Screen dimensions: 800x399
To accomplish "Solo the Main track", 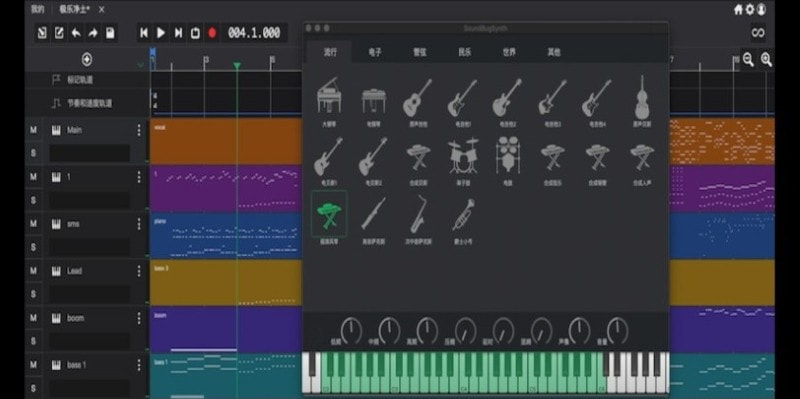I will point(33,153).
